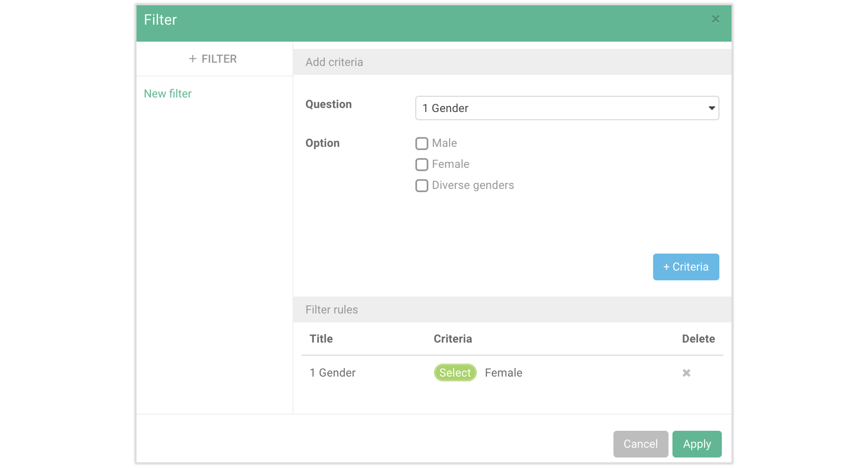
Task: Click the delete X under the Delete column
Action: 686,373
